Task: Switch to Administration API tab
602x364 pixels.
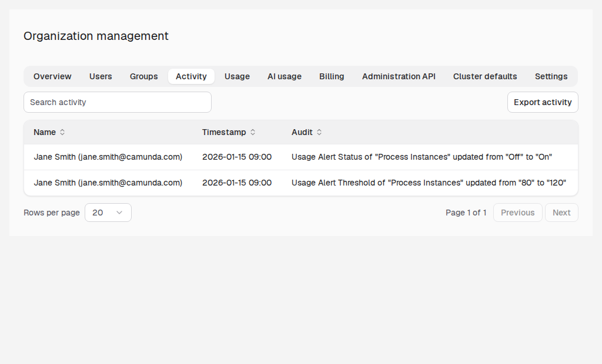Action: [x=399, y=76]
